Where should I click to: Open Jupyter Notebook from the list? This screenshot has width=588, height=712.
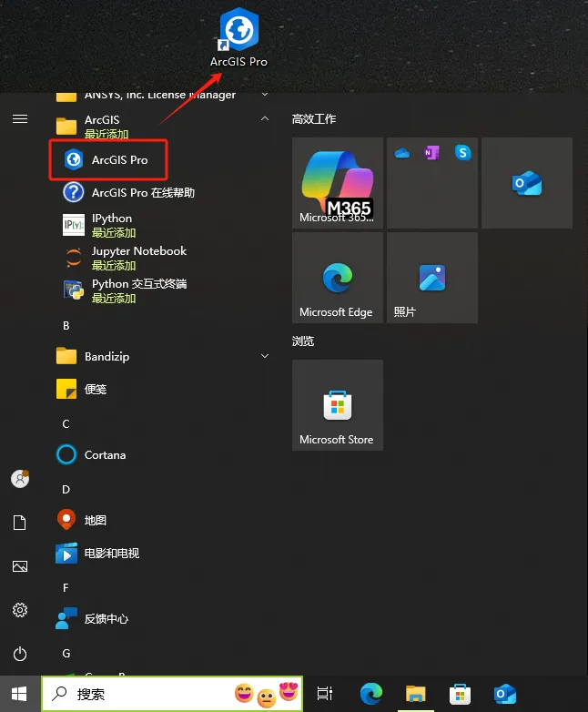pyautogui.click(x=125, y=258)
